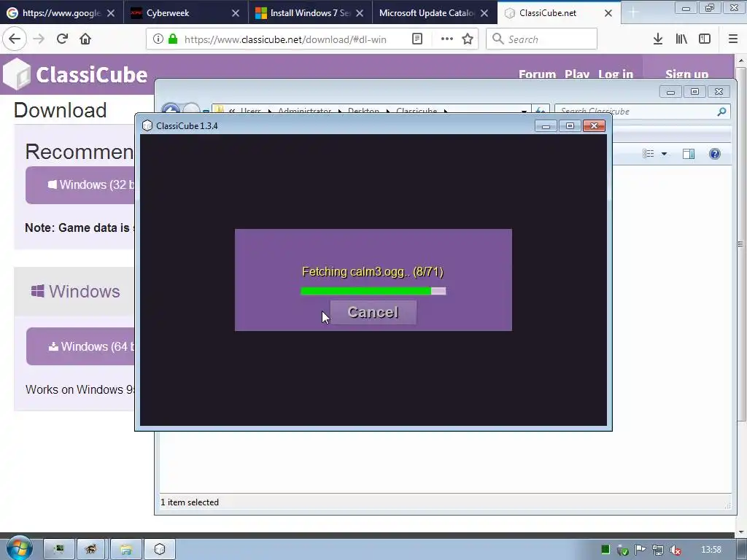
Task: Open address bar history dropdown in Explorer
Action: 524,112
